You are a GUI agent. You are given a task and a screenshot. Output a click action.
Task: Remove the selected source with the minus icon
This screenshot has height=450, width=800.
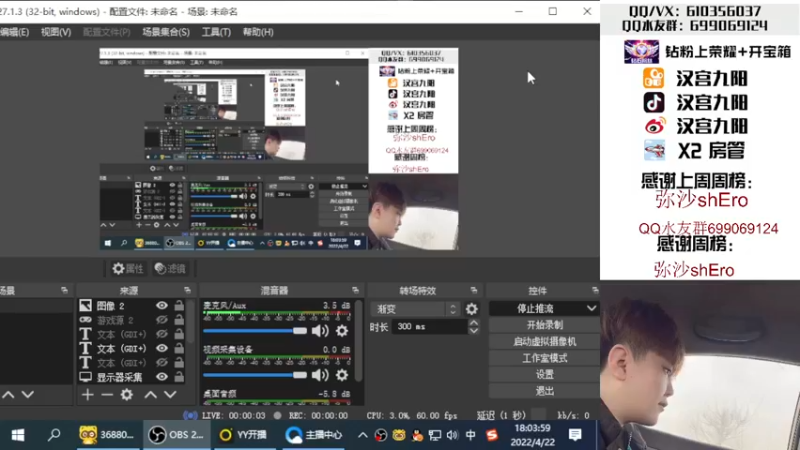(107, 394)
